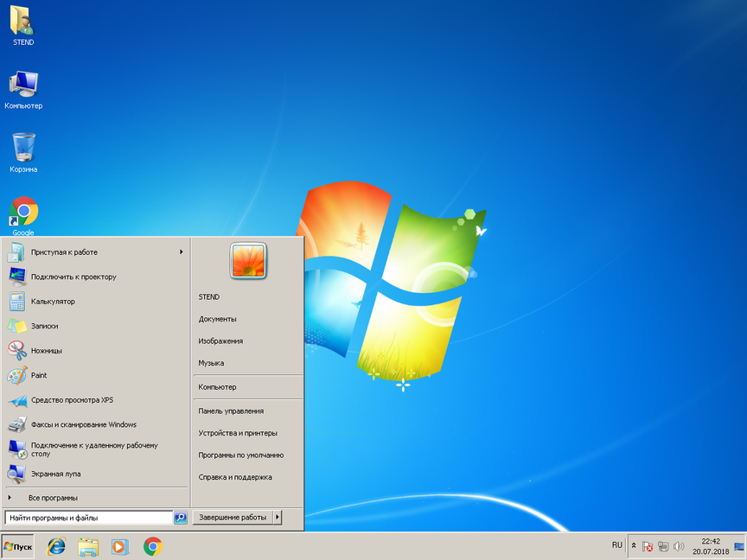Click the Калькулятор calculator icon

16,302
